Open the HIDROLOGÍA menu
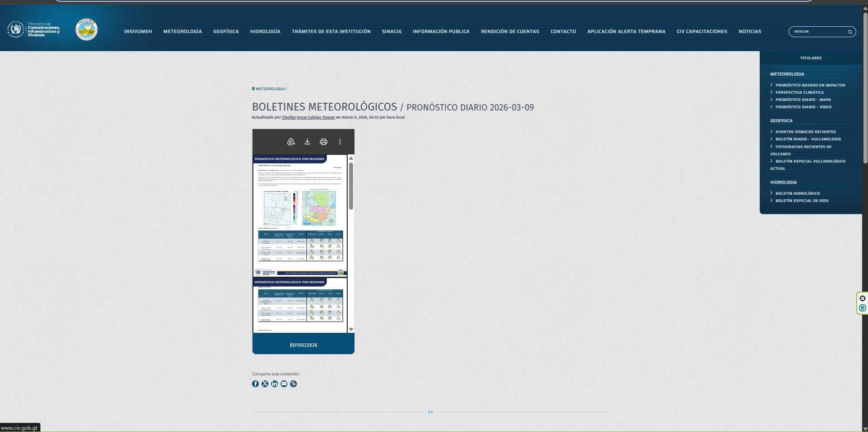Screen dimensions: 868x432 pyautogui.click(x=265, y=32)
